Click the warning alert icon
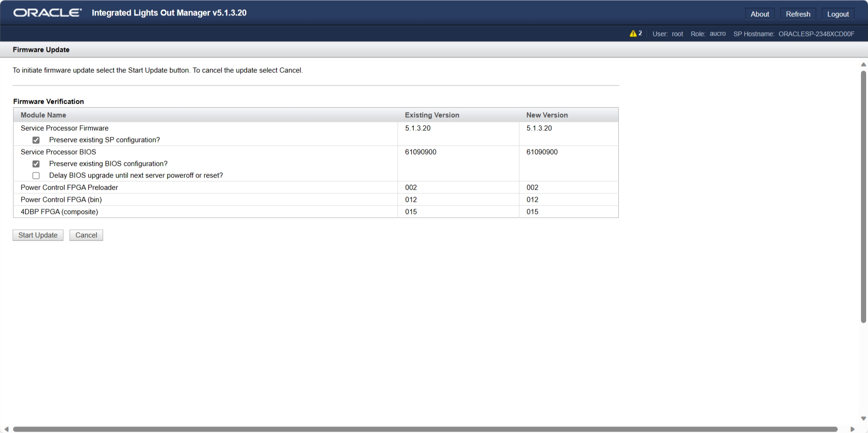This screenshot has height=433, width=868. pyautogui.click(x=633, y=34)
